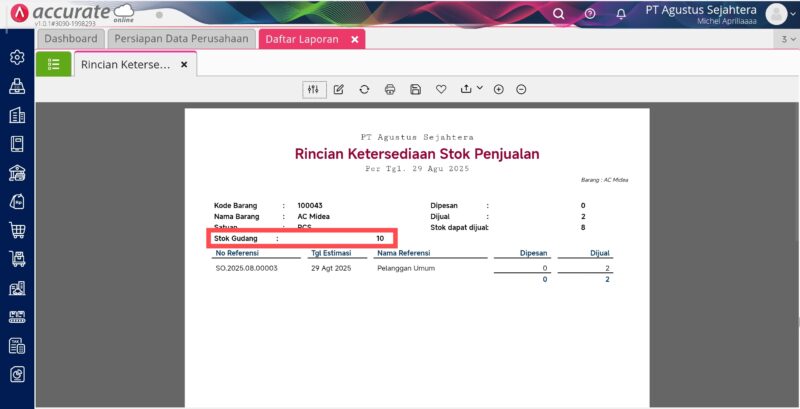800x409 pixels.
Task: Click reference SO.2025.08.00003
Action: 246,268
